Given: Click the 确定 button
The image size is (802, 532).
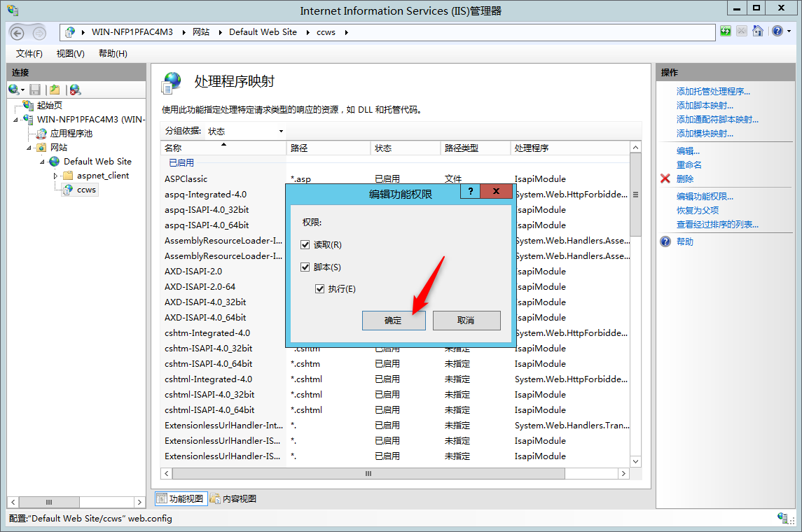Looking at the screenshot, I should point(394,321).
